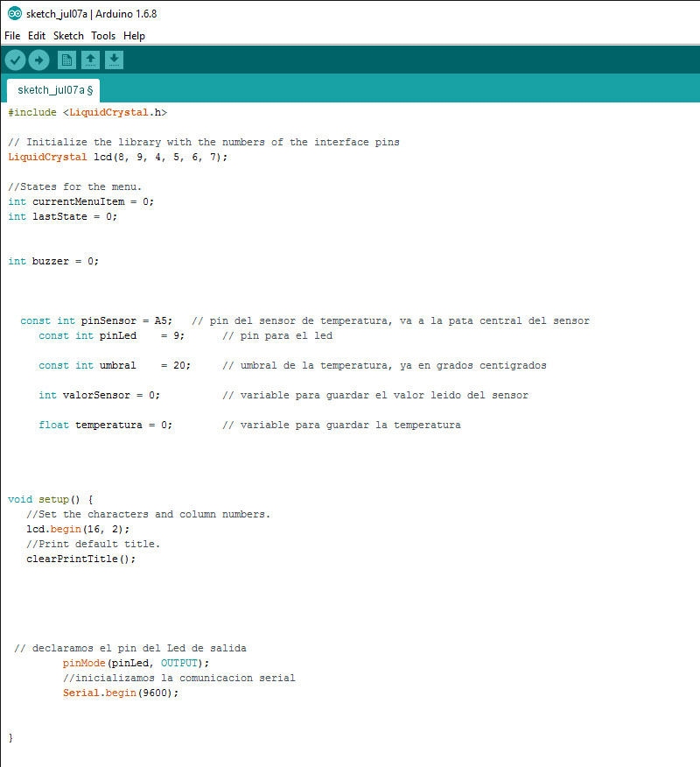700x767 pixels.
Task: Click the 'const int pinSensor = A5;' declaration
Action: point(96,320)
